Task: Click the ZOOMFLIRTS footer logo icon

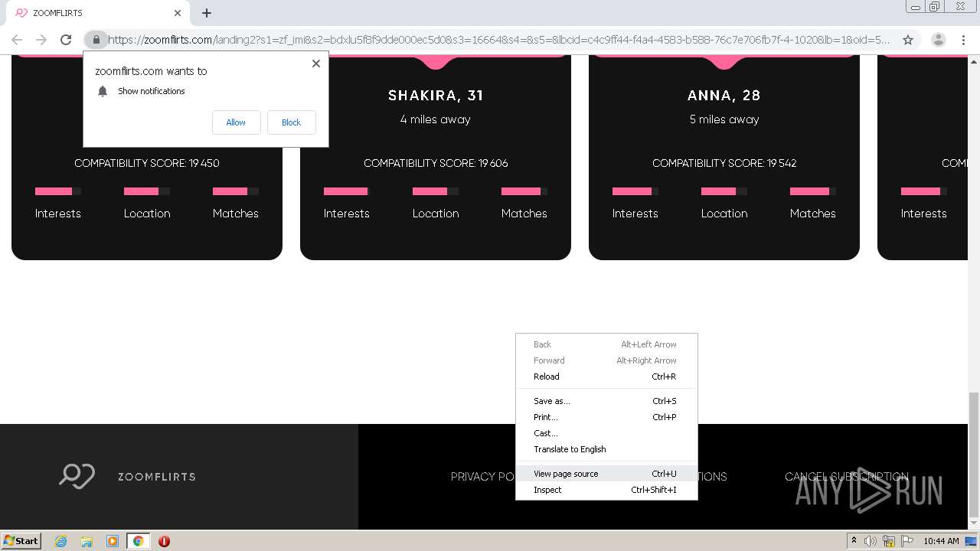Action: coord(77,476)
